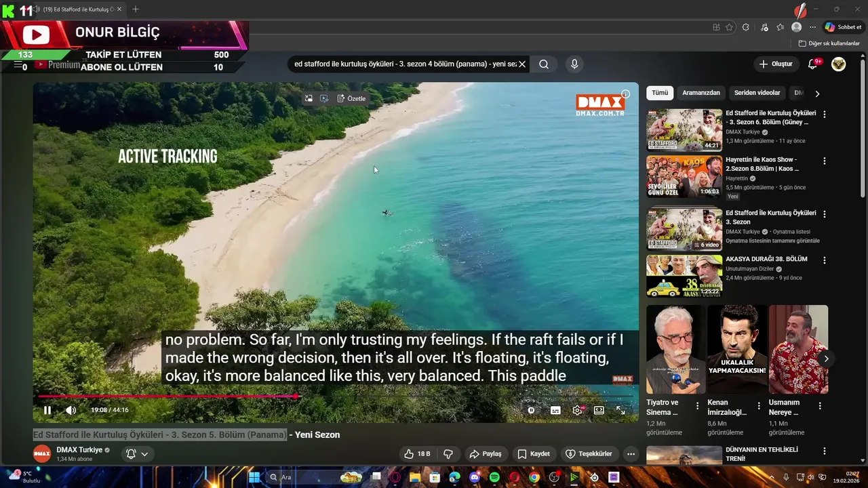Open Spotify from the taskbar
Screen dimensions: 868x488
pyautogui.click(x=494, y=477)
